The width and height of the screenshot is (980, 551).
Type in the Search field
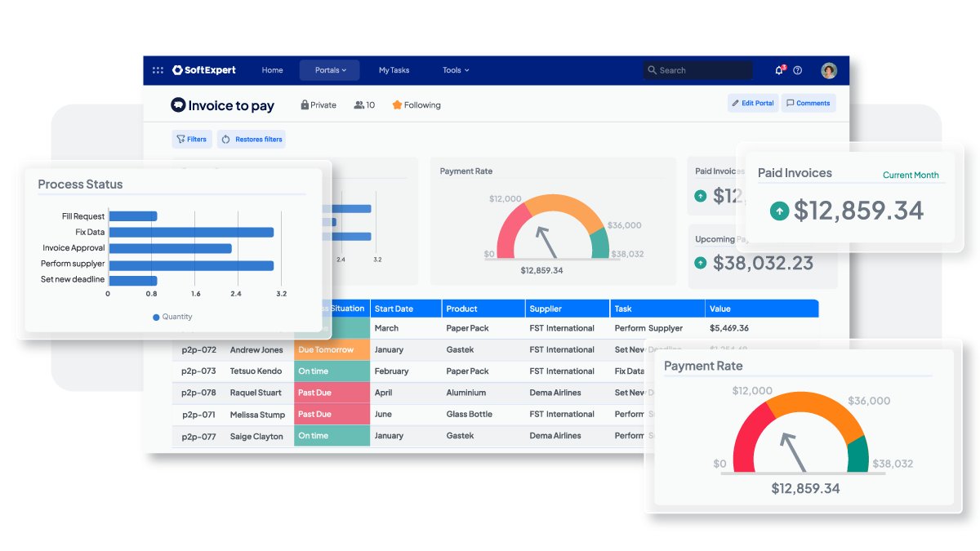702,70
